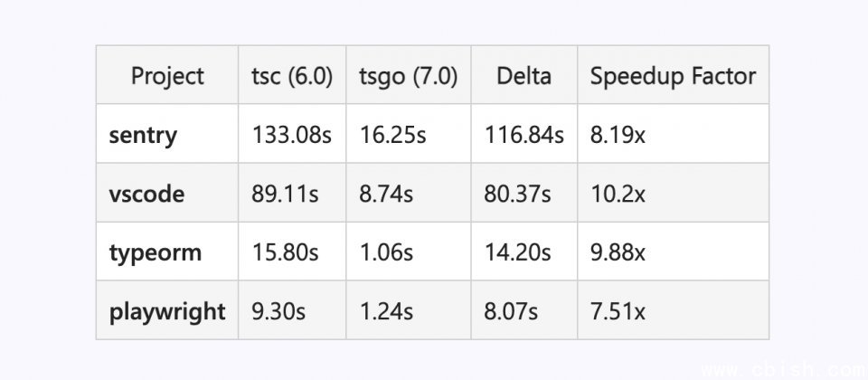The width and height of the screenshot is (868, 380).
Task: Select the Delta column header
Action: pos(524,76)
